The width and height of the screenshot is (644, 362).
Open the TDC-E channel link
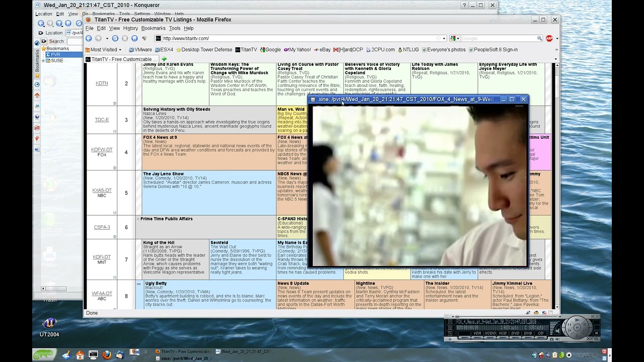(102, 120)
